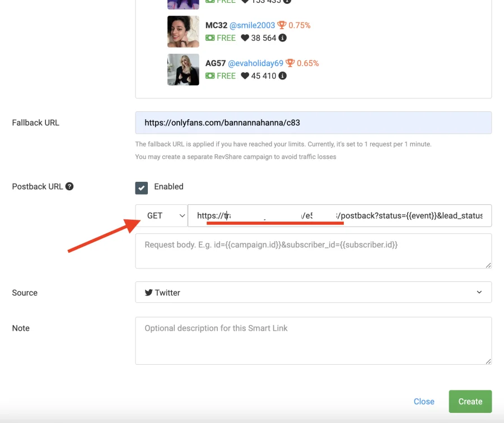
Task: Click the Note description textarea
Action: 313,341
